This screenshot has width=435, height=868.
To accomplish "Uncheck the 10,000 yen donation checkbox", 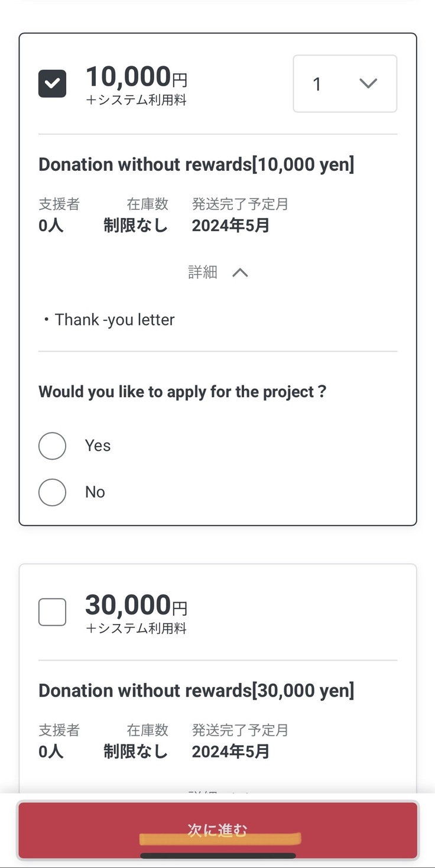I will (x=52, y=84).
